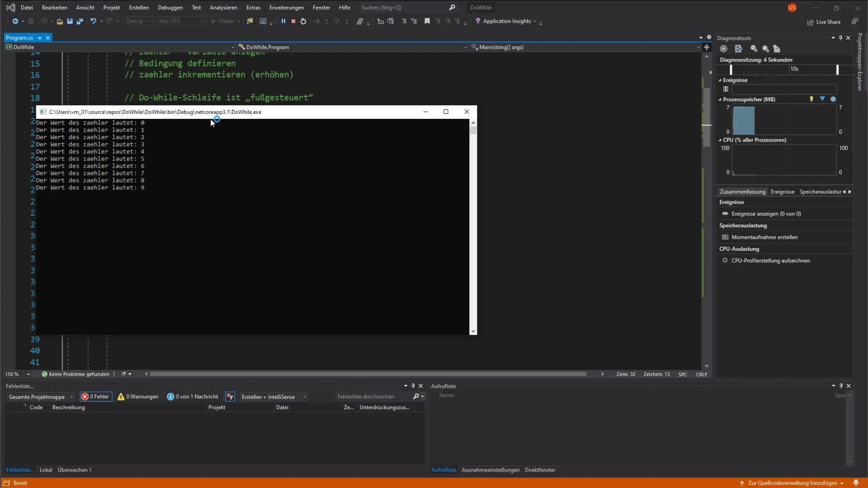This screenshot has width=868, height=488.
Task: Start CPU-Profilerstellung aufzeichnen
Action: [771, 261]
